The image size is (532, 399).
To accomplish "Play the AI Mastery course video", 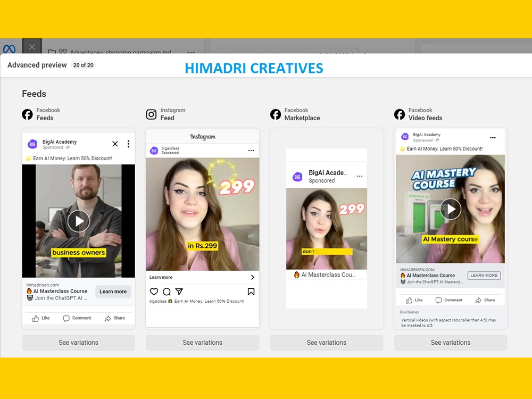I will (450, 209).
